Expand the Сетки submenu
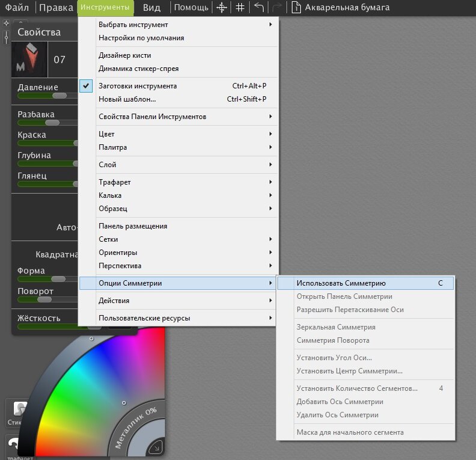476x460 pixels. coord(178,239)
